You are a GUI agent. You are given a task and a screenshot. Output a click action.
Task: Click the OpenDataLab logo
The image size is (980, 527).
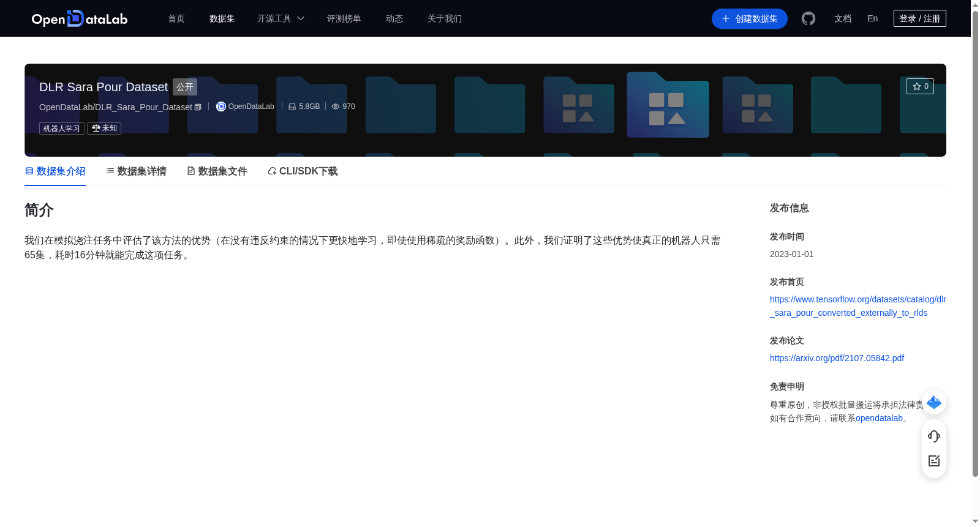tap(80, 18)
